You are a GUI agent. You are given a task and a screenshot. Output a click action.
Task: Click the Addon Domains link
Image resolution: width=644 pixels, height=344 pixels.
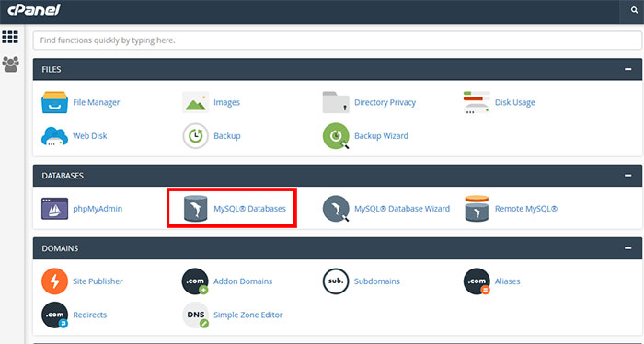243,281
